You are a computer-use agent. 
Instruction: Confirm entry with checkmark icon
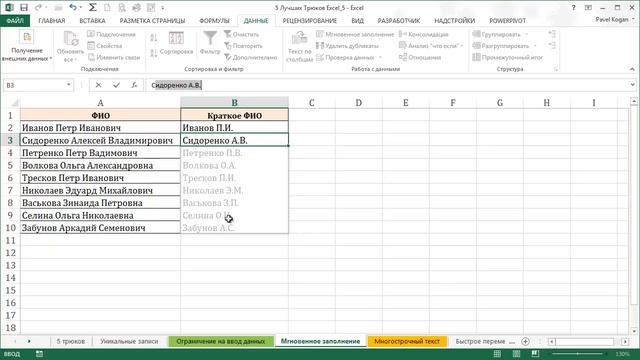(116, 85)
